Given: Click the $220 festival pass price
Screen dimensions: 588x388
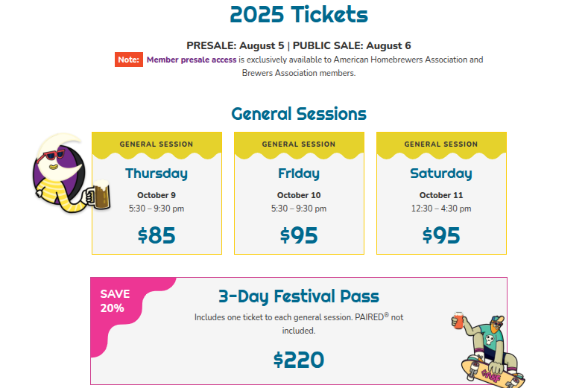Looking at the screenshot, I should click(x=299, y=360).
